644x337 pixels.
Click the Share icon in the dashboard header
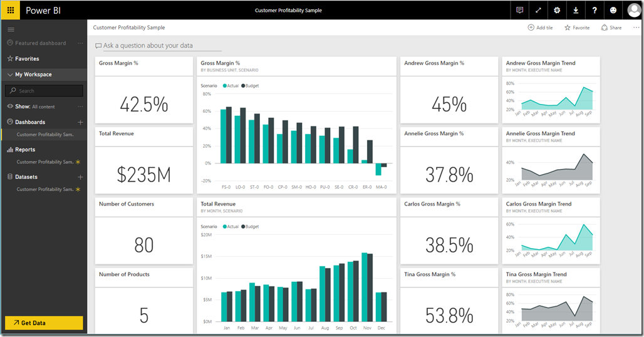tap(604, 28)
